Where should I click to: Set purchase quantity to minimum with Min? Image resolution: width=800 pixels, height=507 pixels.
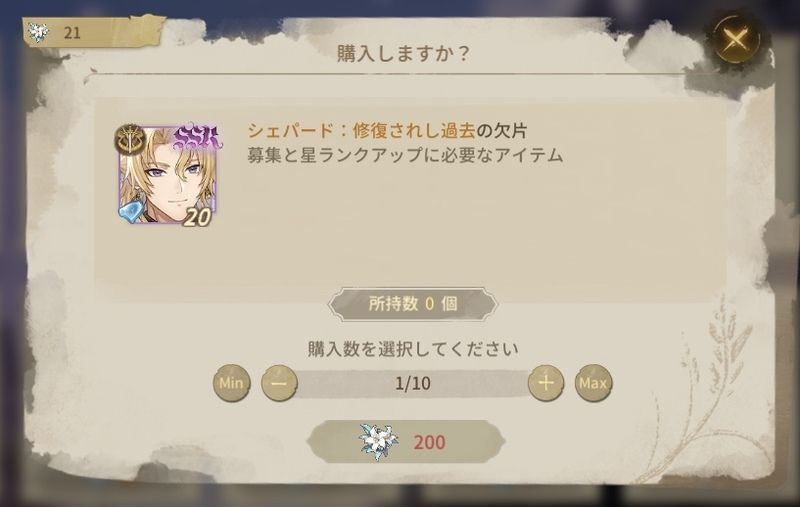(232, 383)
